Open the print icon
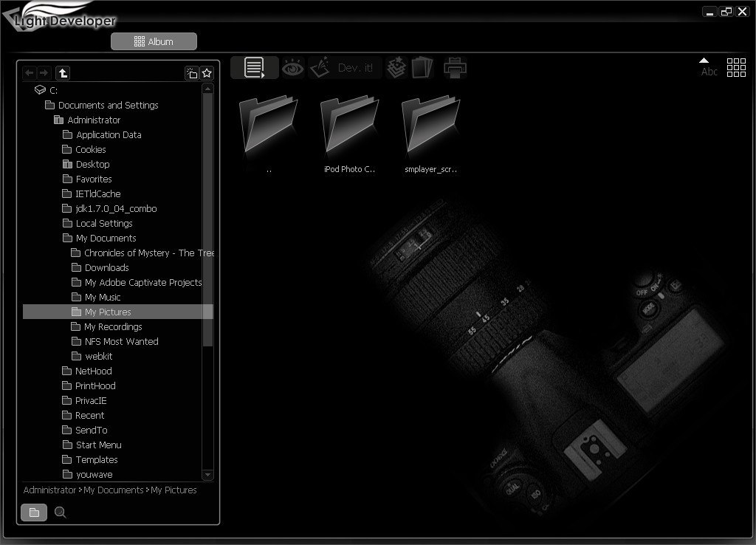This screenshot has width=756, height=545. [x=455, y=67]
